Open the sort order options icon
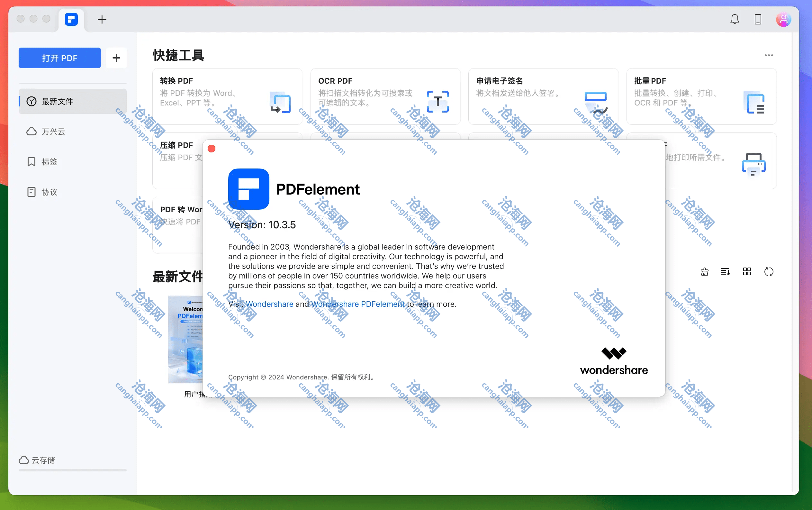This screenshot has height=510, width=812. [x=725, y=271]
